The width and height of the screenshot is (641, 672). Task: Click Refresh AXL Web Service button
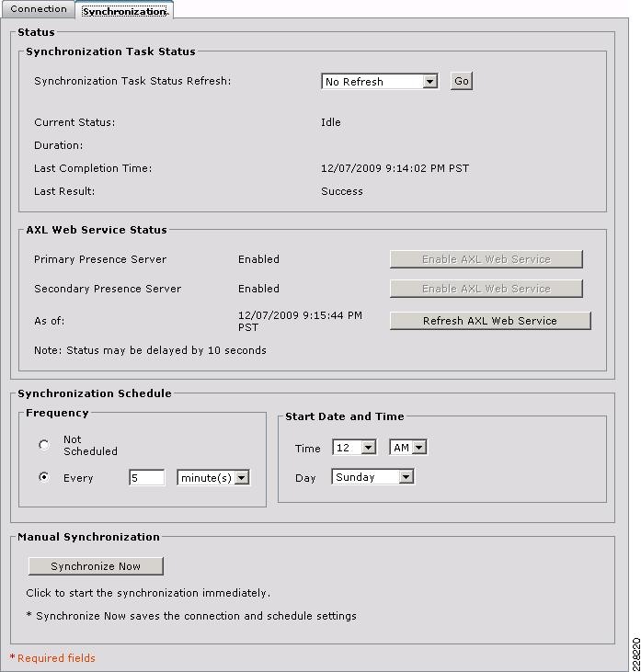490,321
